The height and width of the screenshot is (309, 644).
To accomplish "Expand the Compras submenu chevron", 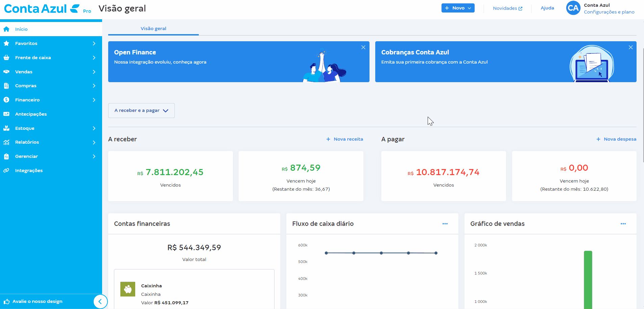I will pyautogui.click(x=94, y=86).
